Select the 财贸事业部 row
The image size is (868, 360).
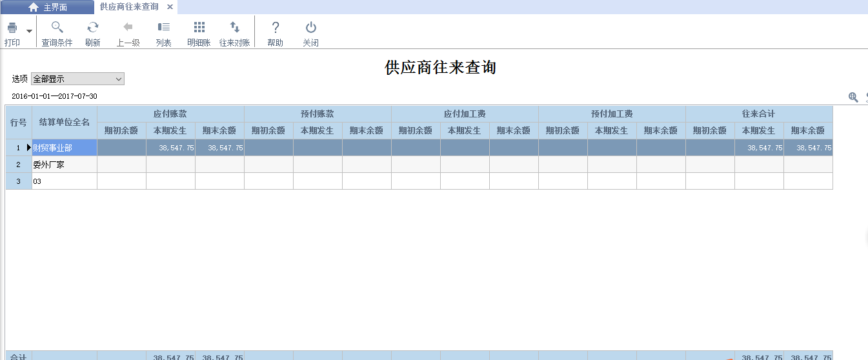coord(64,148)
